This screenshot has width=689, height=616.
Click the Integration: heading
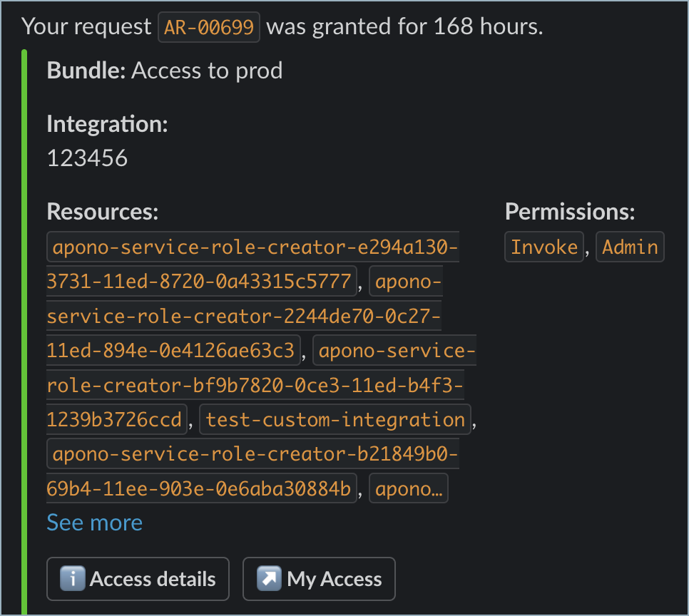point(107,125)
